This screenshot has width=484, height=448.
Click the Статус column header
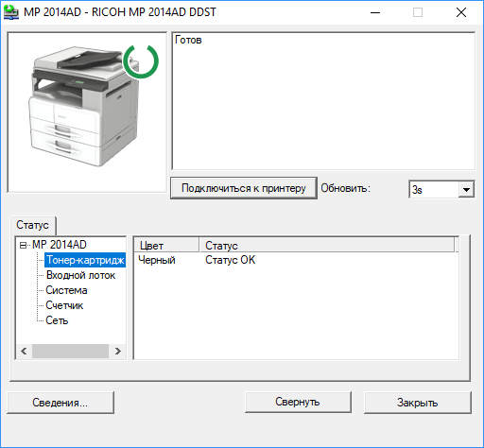pyautogui.click(x=327, y=245)
